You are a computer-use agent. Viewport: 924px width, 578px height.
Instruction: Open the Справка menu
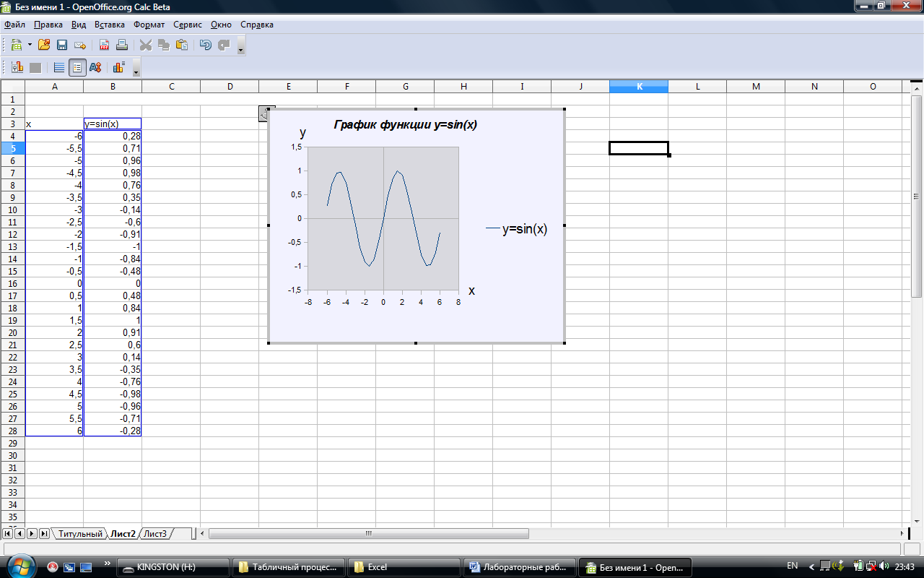pyautogui.click(x=257, y=25)
